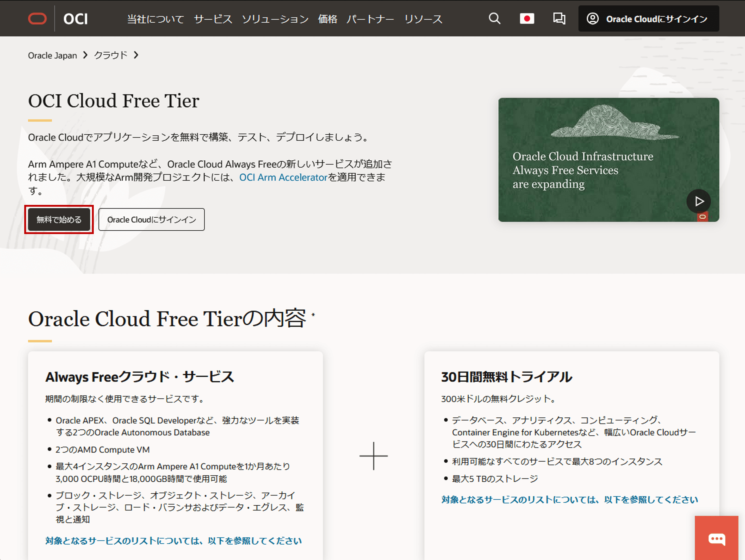745x560 pixels.
Task: Open 30日間無料トライアル card service list link
Action: [x=569, y=499]
